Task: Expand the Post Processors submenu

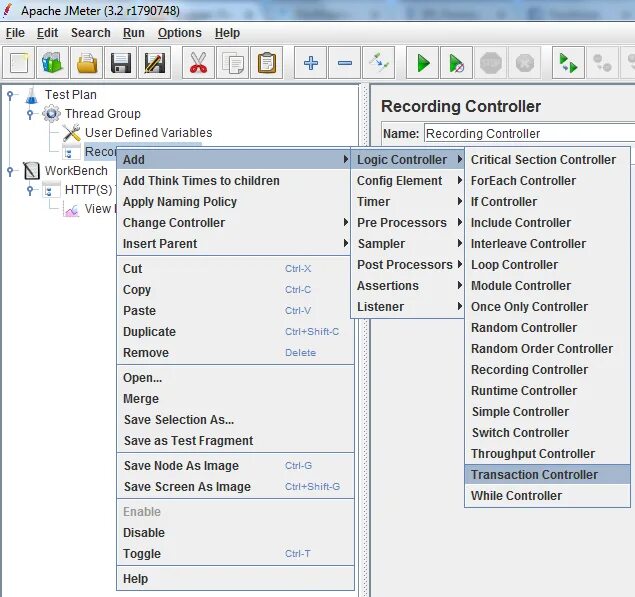Action: (x=407, y=265)
